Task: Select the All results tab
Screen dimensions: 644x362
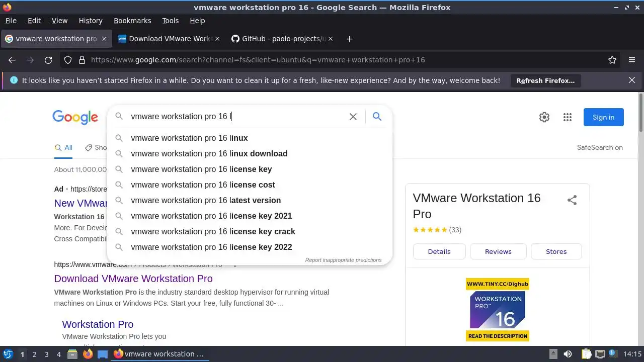Action: (63, 147)
